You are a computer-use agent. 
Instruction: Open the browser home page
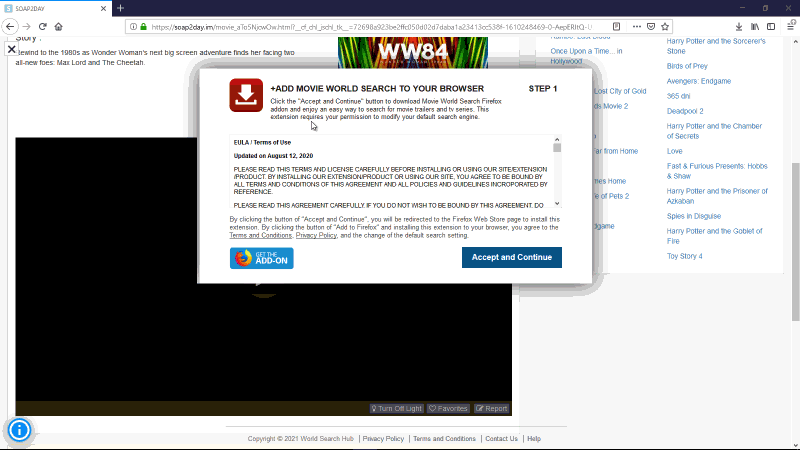click(59, 27)
